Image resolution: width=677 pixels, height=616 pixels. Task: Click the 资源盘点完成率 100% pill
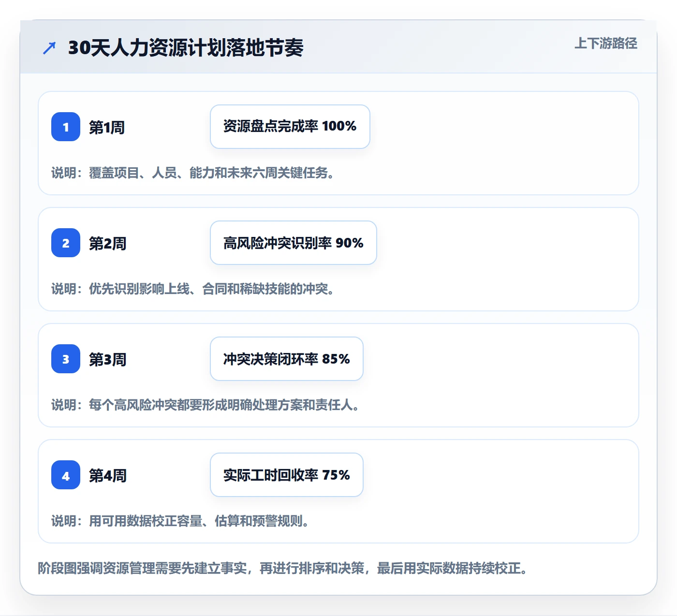tap(290, 127)
